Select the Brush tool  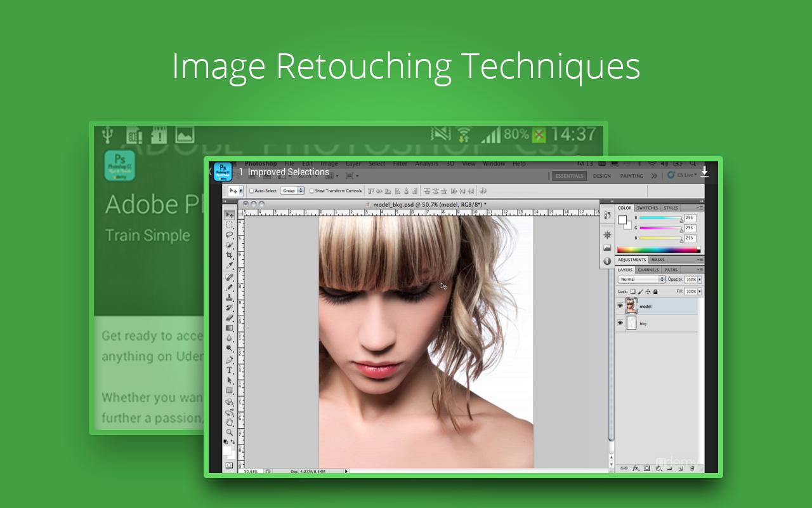[x=229, y=287]
